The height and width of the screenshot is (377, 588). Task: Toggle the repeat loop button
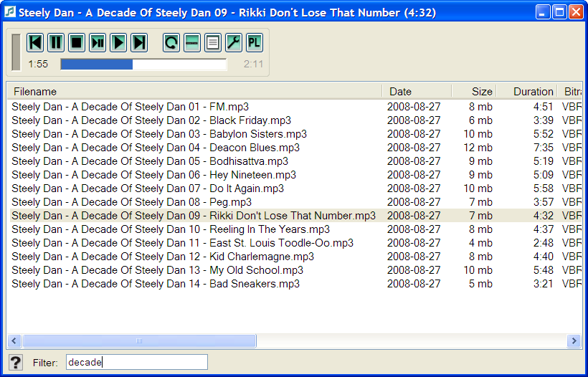pyautogui.click(x=171, y=43)
